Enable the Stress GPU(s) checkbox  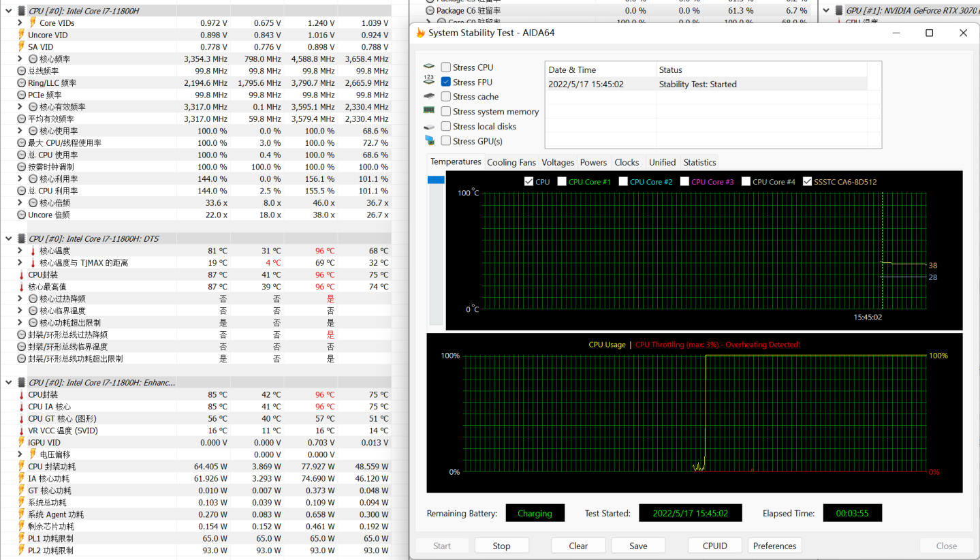pos(446,141)
